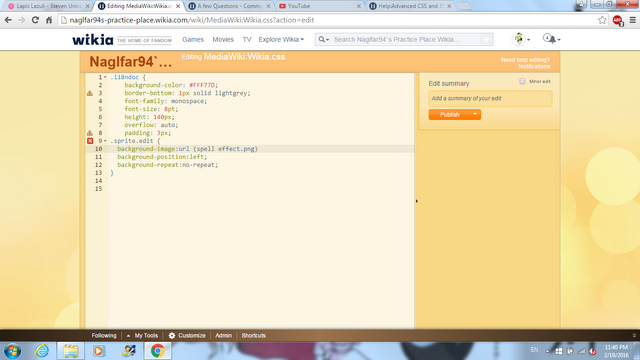The image size is (640, 360).
Task: Click the Wikia logo
Action: pos(93,40)
